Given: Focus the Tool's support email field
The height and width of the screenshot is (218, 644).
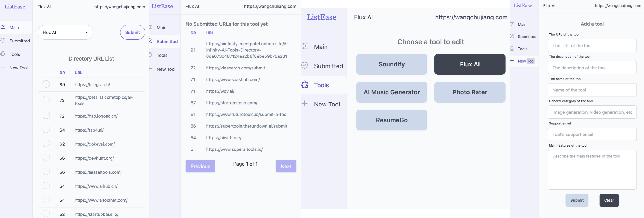Looking at the screenshot, I should click(x=592, y=134).
